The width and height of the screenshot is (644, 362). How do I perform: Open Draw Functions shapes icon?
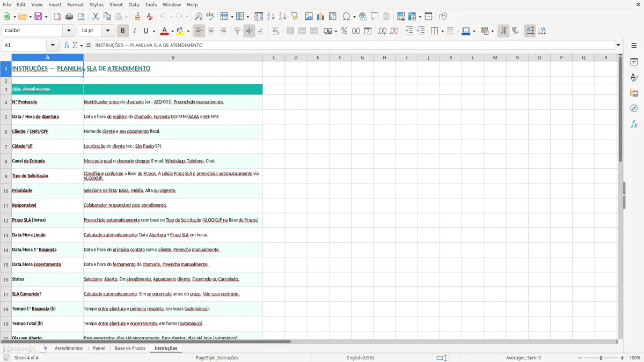tap(443, 17)
